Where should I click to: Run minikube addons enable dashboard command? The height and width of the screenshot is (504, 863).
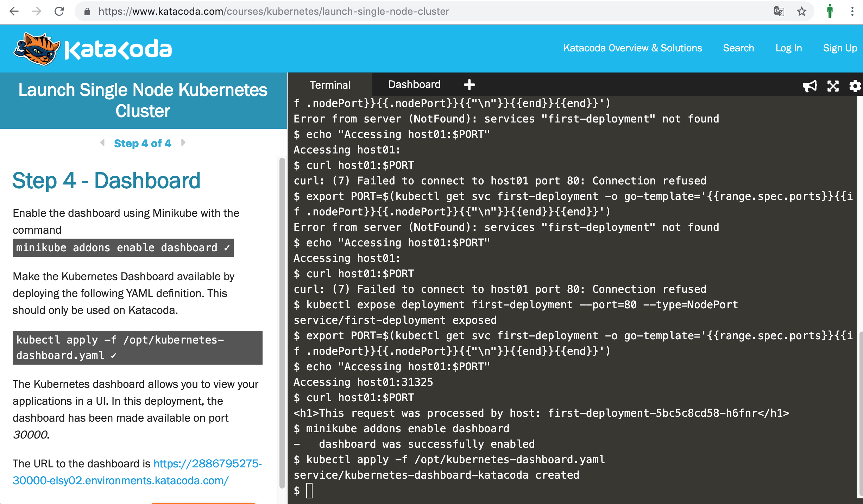pos(123,248)
